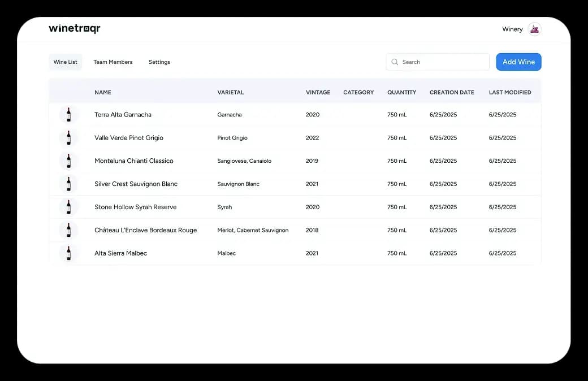
Task: Click the Valle Verde Pinot Grigio bottle icon
Action: [x=68, y=137]
